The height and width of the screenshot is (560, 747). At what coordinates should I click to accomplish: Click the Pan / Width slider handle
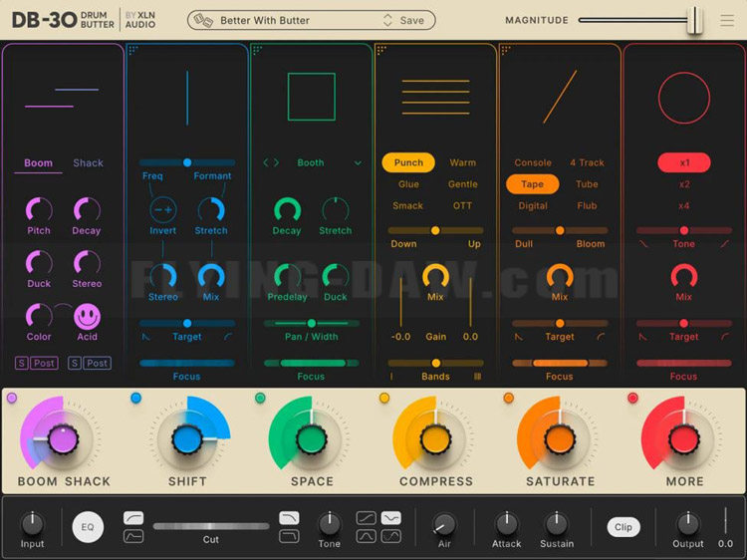point(312,323)
